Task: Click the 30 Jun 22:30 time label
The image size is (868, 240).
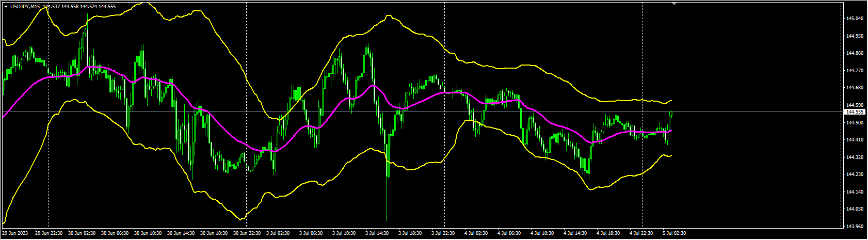Action: [248, 233]
